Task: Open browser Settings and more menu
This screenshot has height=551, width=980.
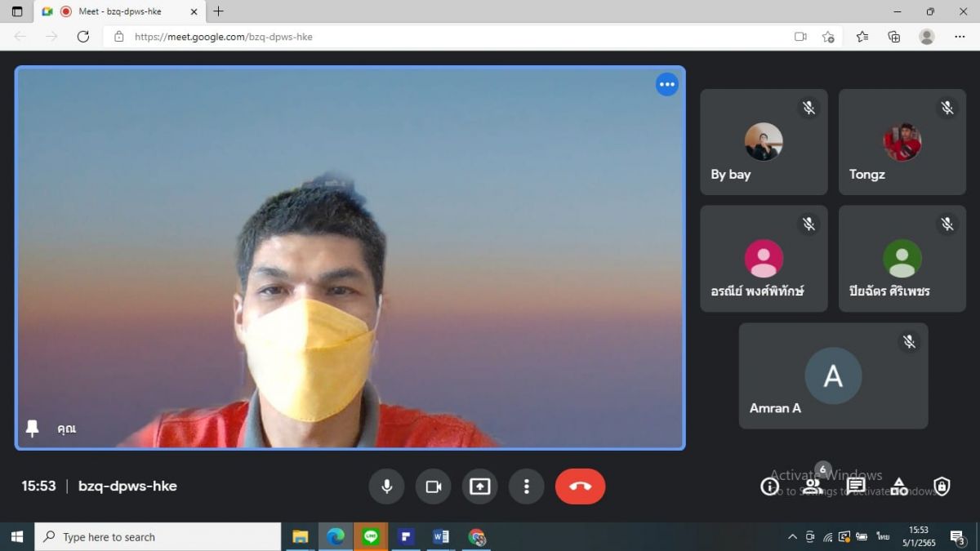Action: pos(960,37)
